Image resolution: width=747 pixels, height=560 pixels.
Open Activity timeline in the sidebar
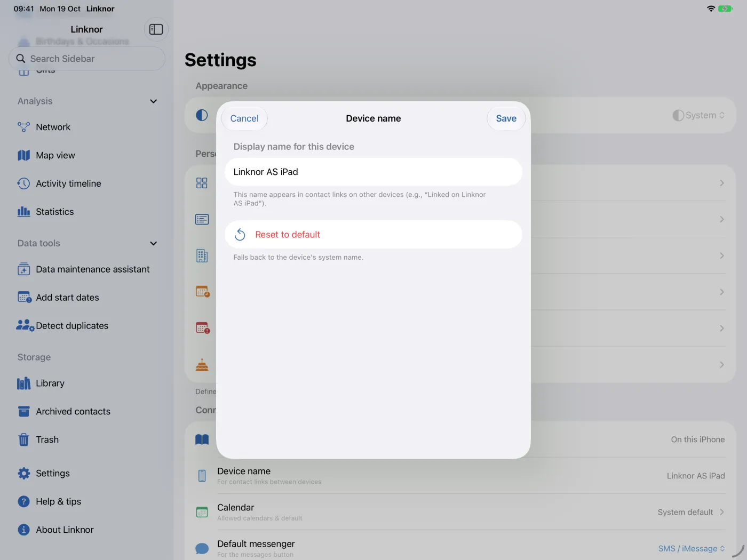click(x=86, y=183)
